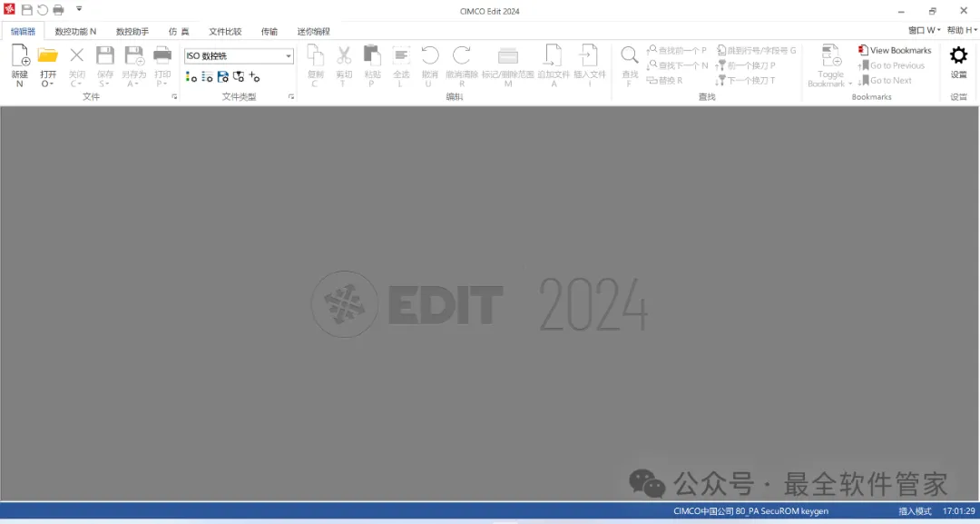Click the list-lines file type settings icon

207,77
